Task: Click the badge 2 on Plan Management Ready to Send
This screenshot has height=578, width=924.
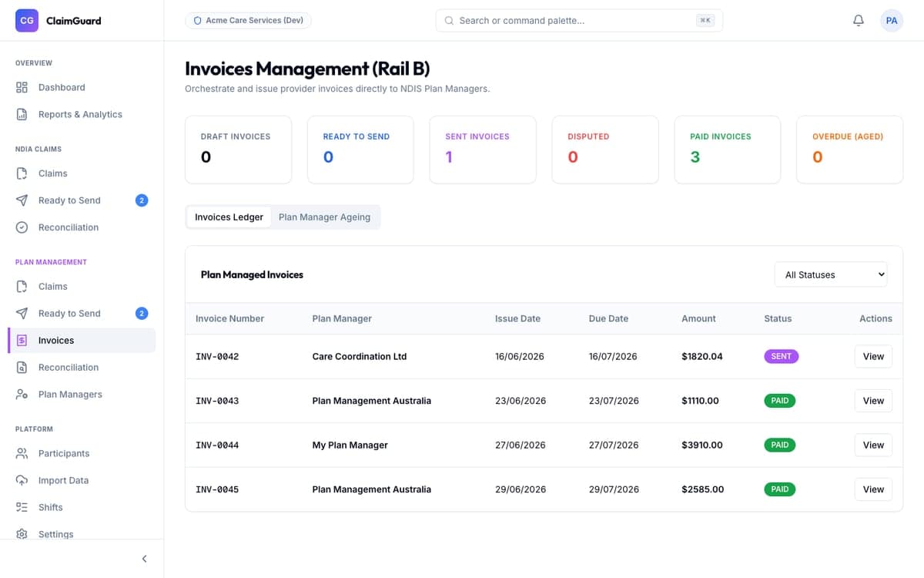Action: point(141,314)
